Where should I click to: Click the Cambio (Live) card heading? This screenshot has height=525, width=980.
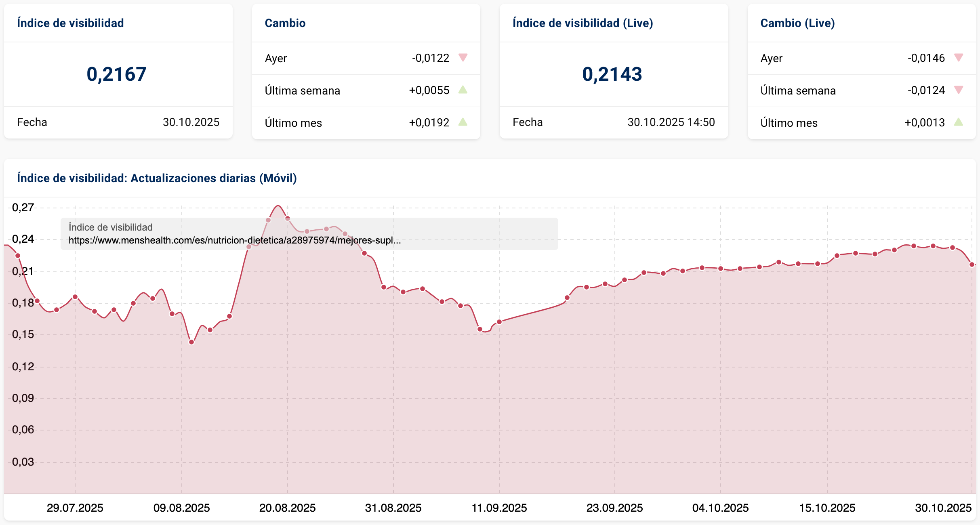797,23
